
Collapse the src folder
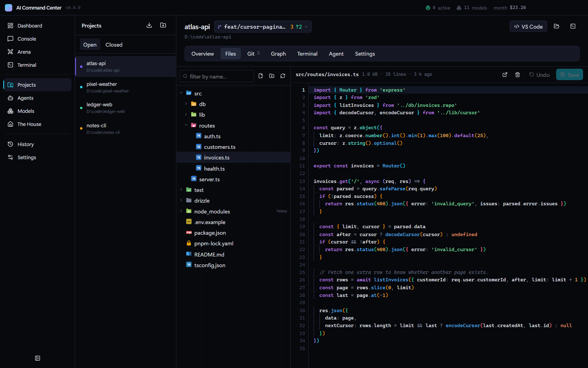tap(181, 93)
